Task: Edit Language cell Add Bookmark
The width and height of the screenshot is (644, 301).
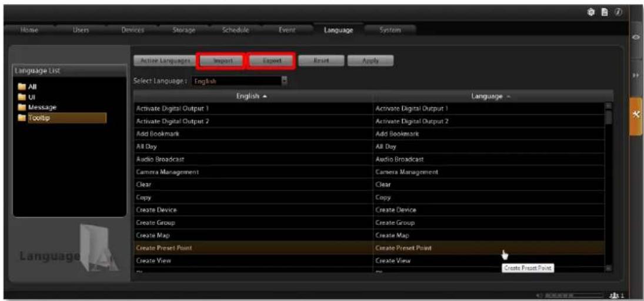Action: point(489,134)
